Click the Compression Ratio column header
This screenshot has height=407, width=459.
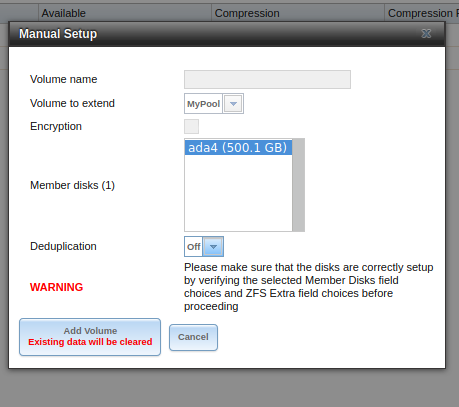click(422, 13)
